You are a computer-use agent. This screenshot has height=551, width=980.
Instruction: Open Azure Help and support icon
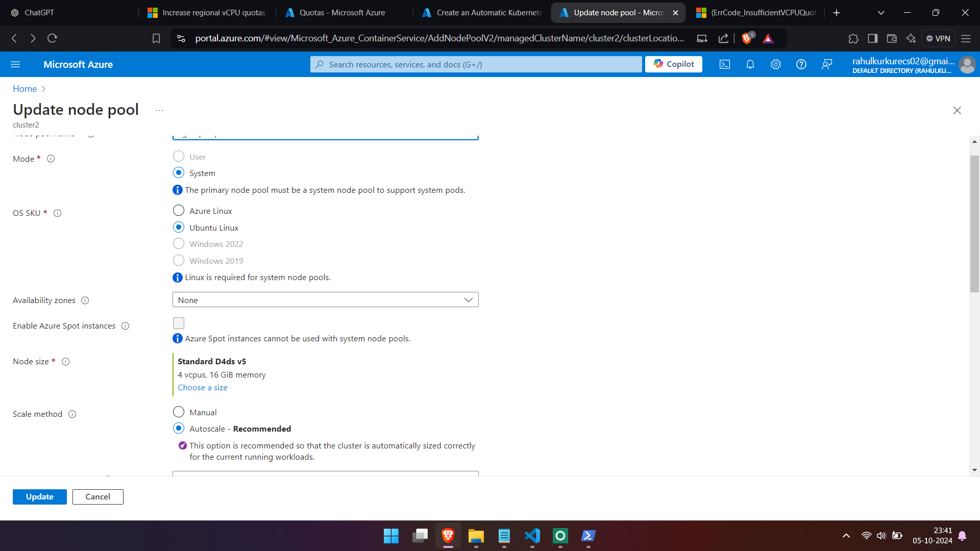[x=801, y=64]
